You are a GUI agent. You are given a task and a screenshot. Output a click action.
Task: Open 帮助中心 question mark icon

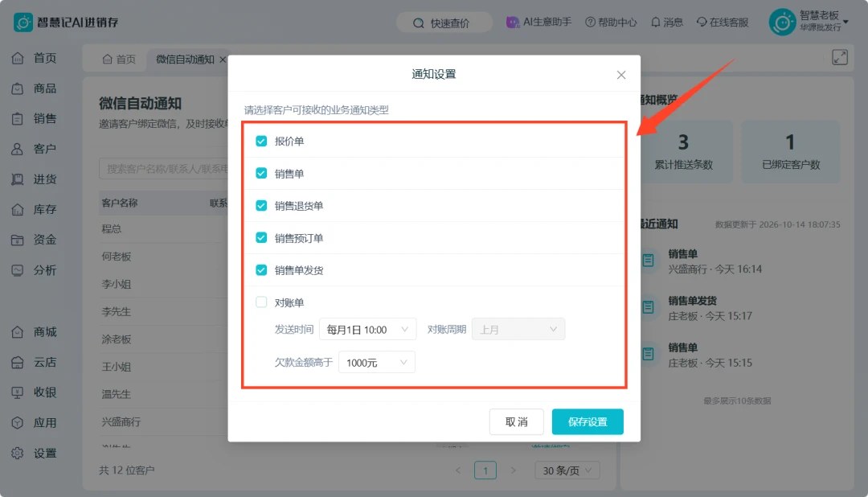coord(591,23)
